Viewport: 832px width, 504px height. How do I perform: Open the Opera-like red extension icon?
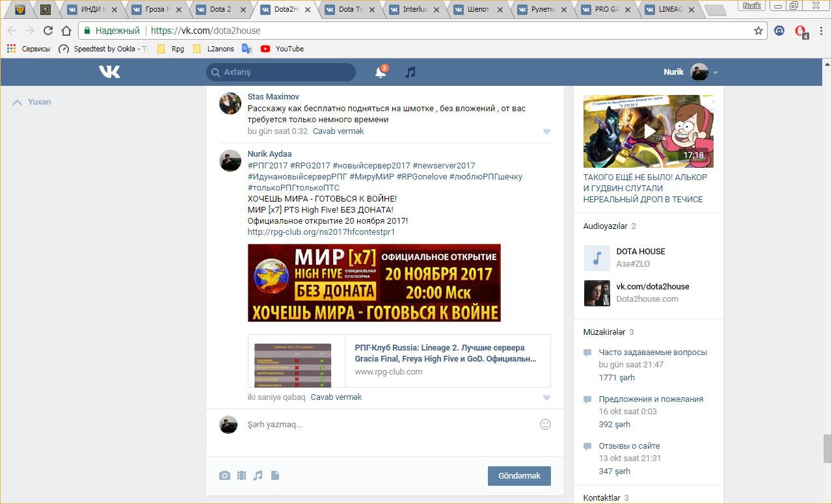(x=801, y=31)
